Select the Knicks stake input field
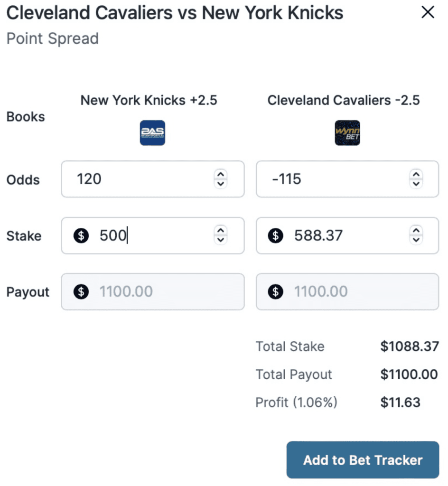The height and width of the screenshot is (486, 448). 153,235
